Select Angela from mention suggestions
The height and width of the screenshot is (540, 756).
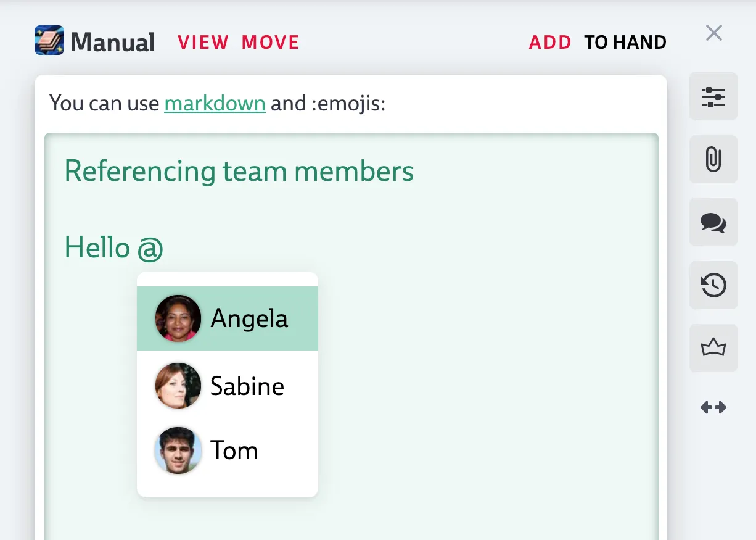click(249, 318)
